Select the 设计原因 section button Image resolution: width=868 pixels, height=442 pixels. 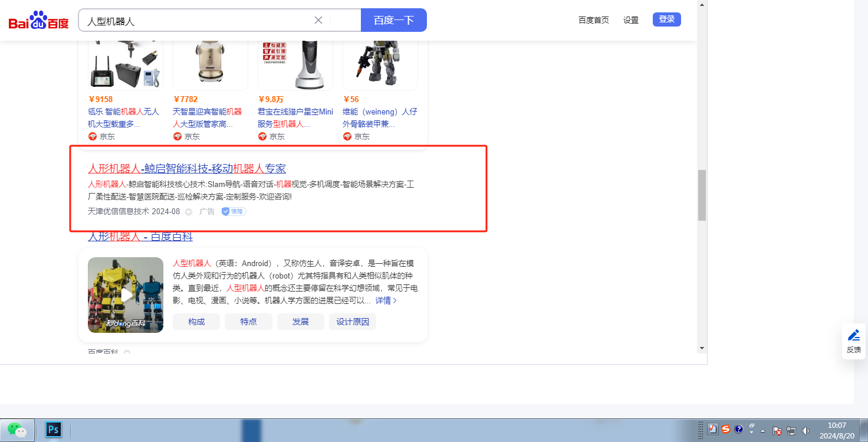click(353, 322)
